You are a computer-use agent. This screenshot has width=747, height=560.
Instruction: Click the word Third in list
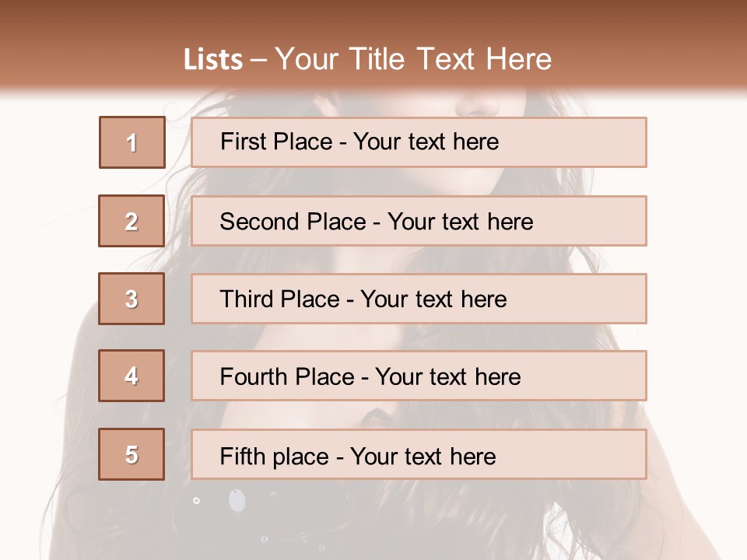(x=247, y=299)
